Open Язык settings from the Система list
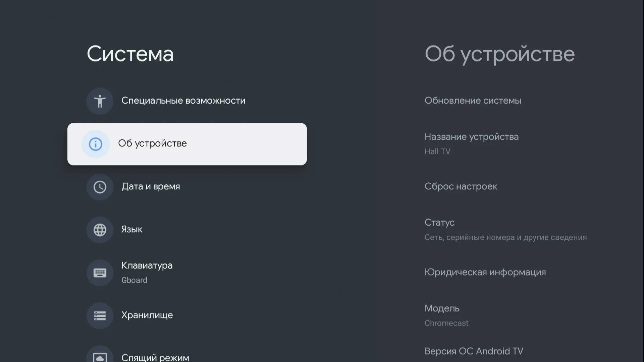The image size is (644, 362). pyautogui.click(x=131, y=230)
